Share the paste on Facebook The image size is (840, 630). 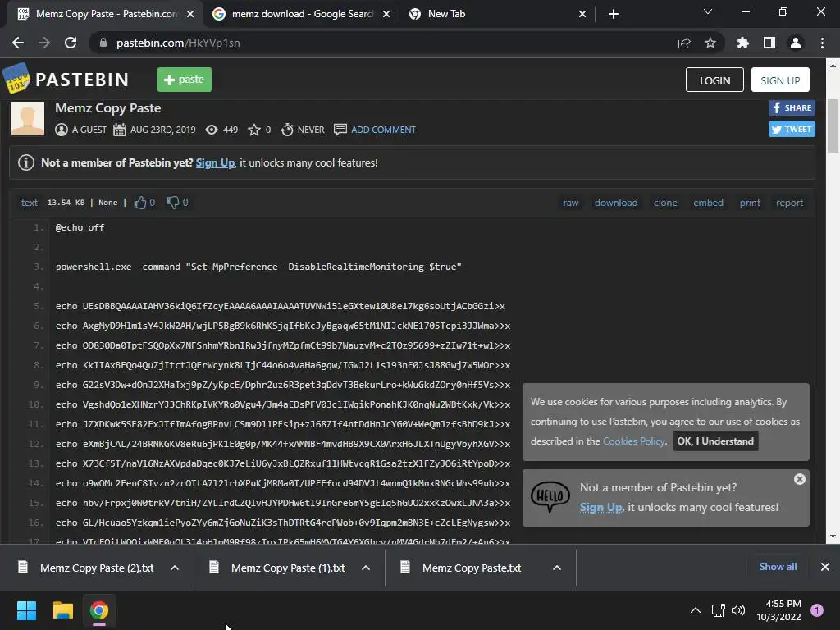click(792, 107)
